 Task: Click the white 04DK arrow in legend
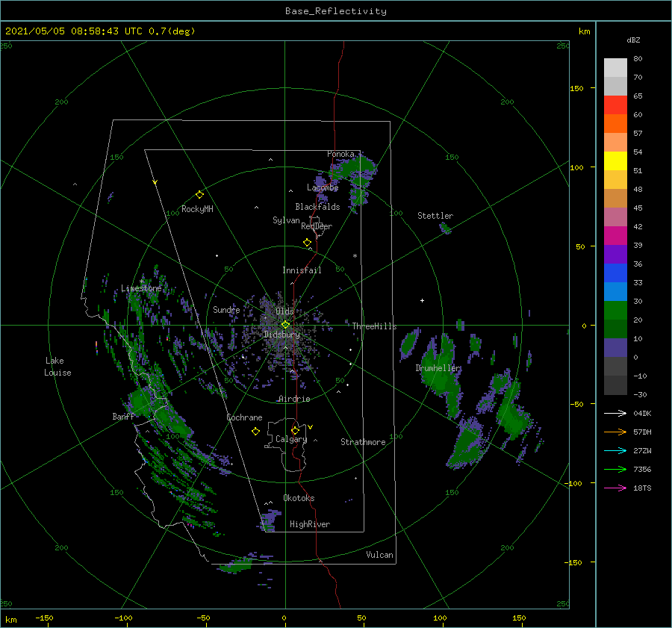click(615, 413)
